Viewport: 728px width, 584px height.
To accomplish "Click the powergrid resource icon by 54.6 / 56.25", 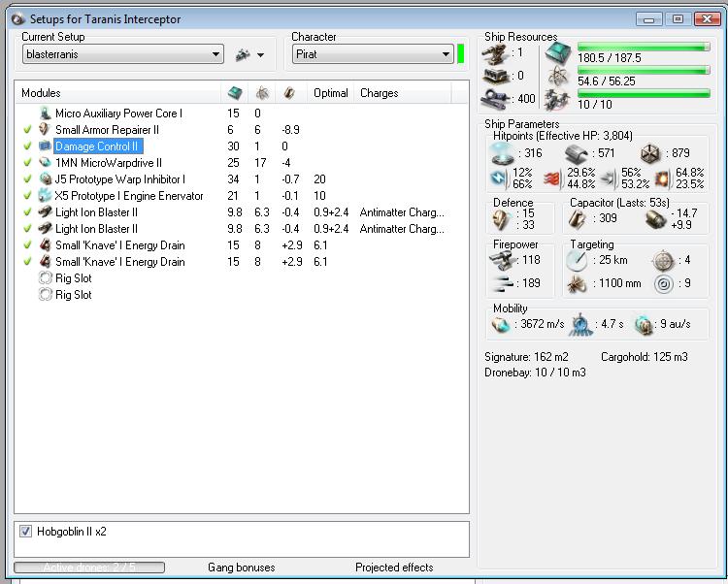I will tap(557, 76).
